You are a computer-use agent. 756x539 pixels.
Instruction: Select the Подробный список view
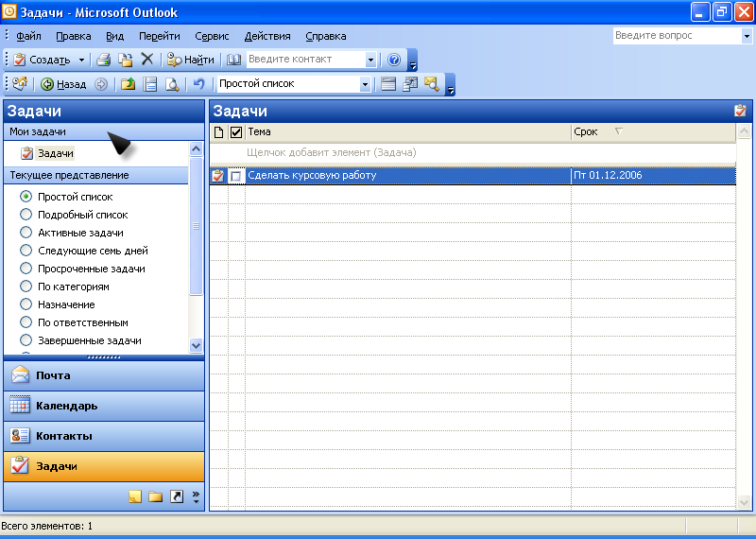pyautogui.click(x=26, y=215)
